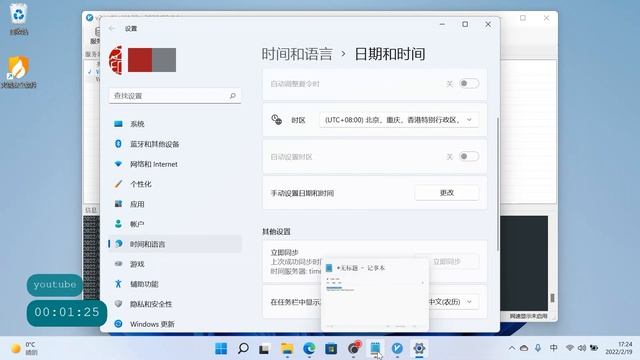Open Microsoft Store from the taskbar
Image resolution: width=640 pixels, height=360 pixels.
pyautogui.click(x=331, y=349)
